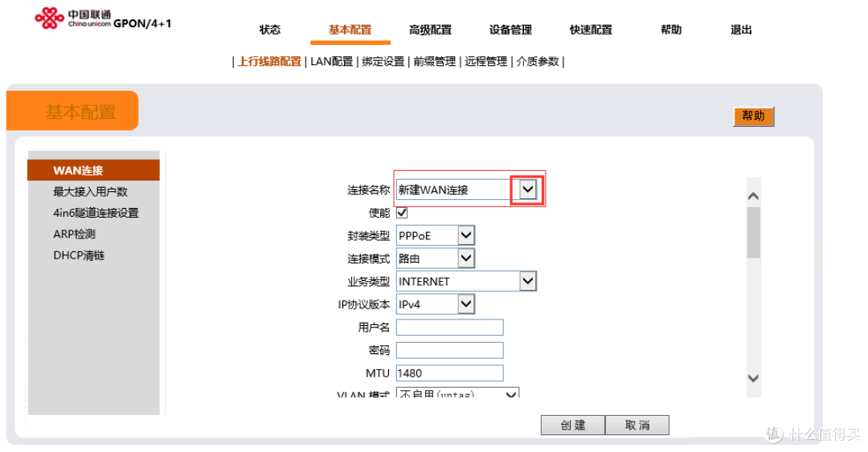
Task: Open 远程管理 submenu link
Action: click(x=486, y=61)
